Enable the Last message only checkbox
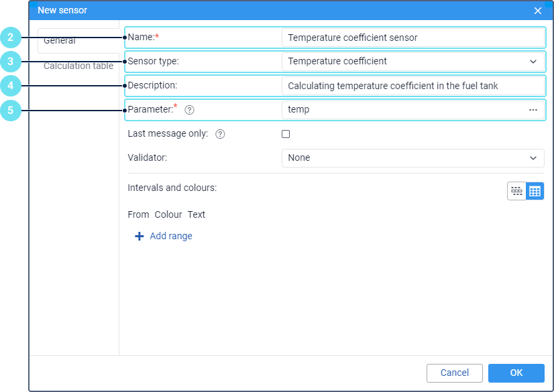Image resolution: width=554 pixels, height=392 pixels. tap(286, 134)
